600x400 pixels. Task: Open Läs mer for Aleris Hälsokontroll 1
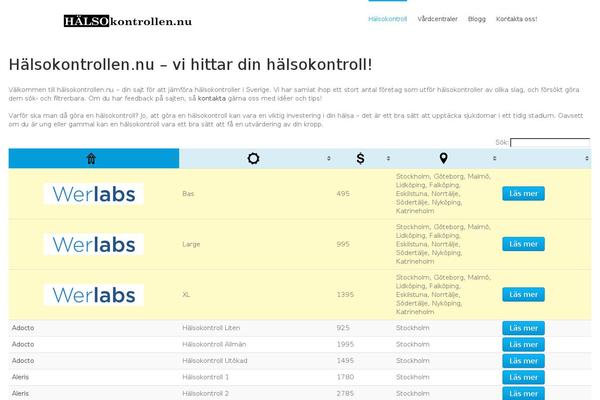pos(523,377)
